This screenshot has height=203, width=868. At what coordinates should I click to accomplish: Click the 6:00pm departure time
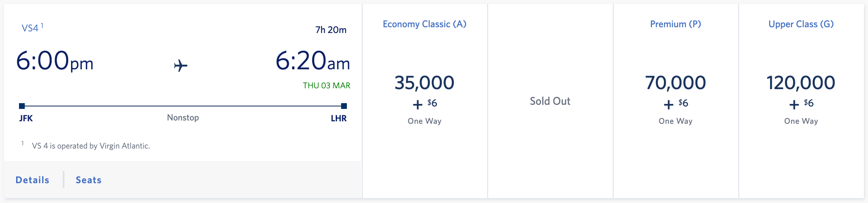(x=55, y=61)
